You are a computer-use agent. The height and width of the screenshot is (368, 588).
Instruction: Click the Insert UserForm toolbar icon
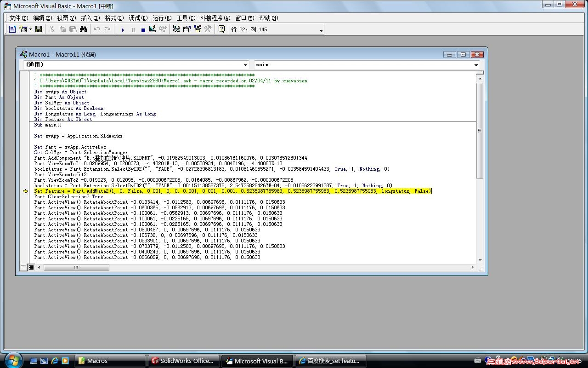tap(23, 29)
